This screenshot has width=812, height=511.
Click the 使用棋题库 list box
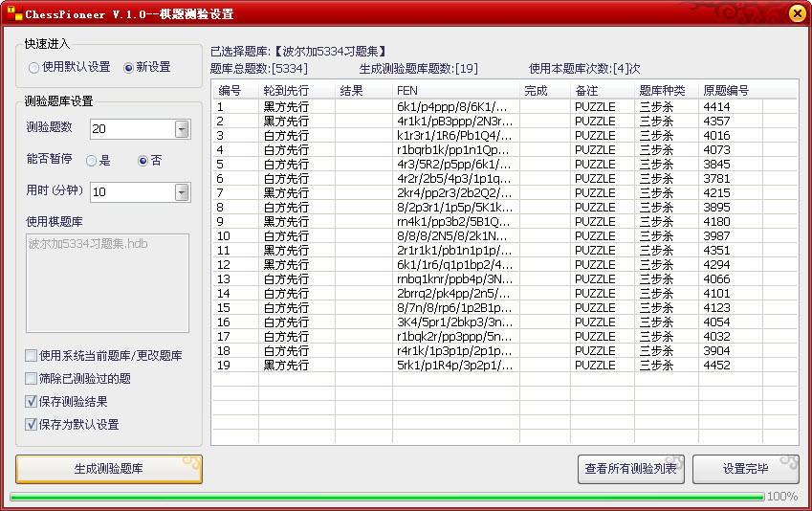tap(108, 283)
